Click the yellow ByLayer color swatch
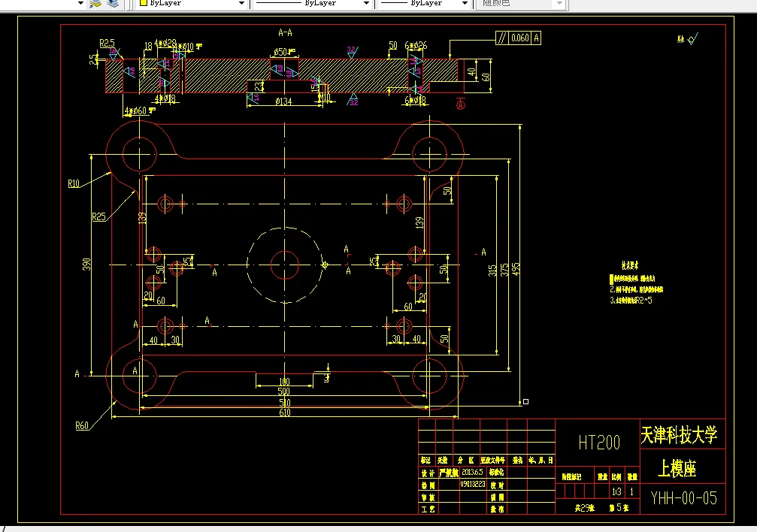Screen dimensions: 757x532 (143, 3)
